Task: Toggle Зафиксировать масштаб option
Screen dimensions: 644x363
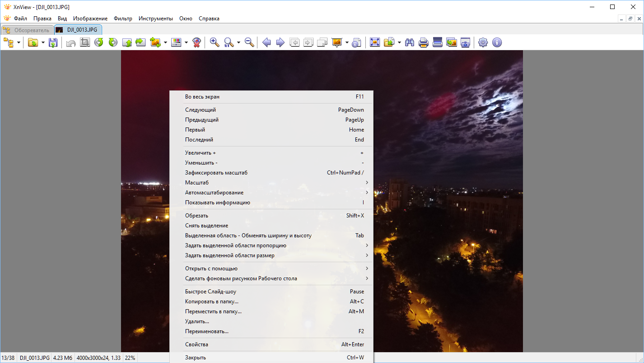Action: pos(216,173)
